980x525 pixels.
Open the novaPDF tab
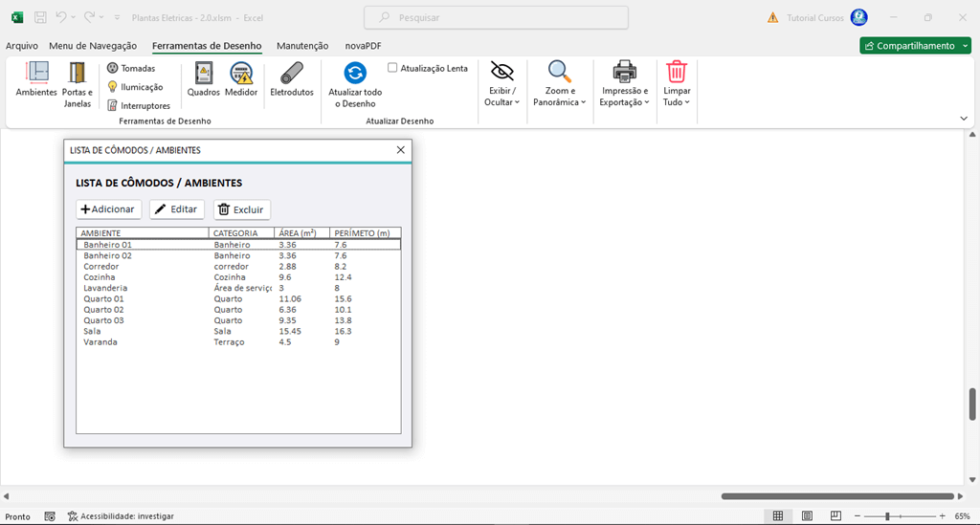pyautogui.click(x=363, y=46)
